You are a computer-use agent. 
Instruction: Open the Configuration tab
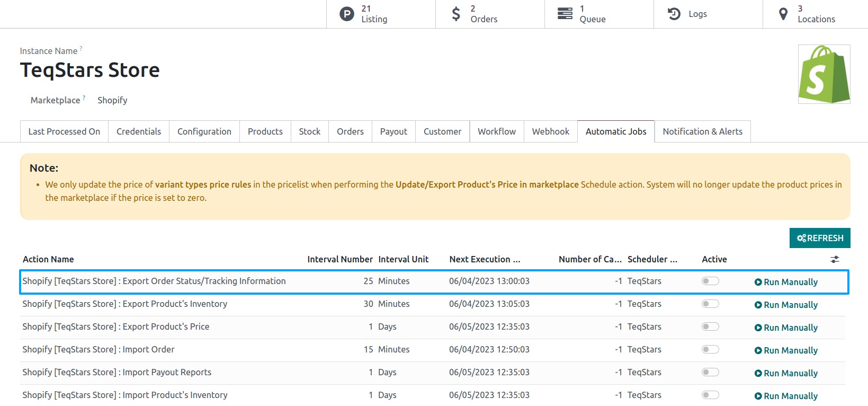coord(204,131)
